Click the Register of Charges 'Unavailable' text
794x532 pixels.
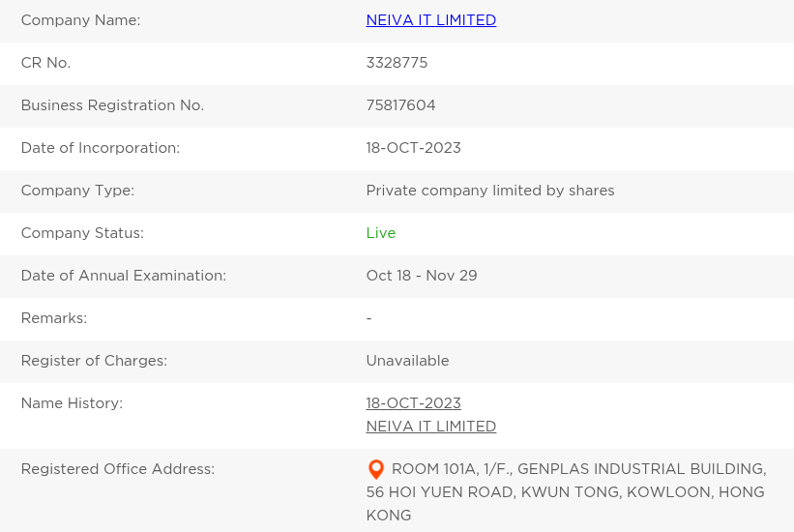click(x=407, y=361)
